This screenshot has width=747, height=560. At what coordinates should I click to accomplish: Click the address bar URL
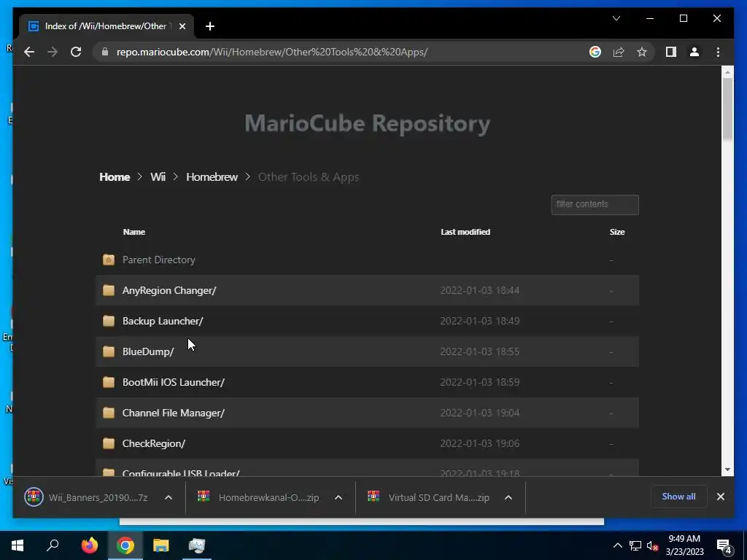tap(271, 52)
